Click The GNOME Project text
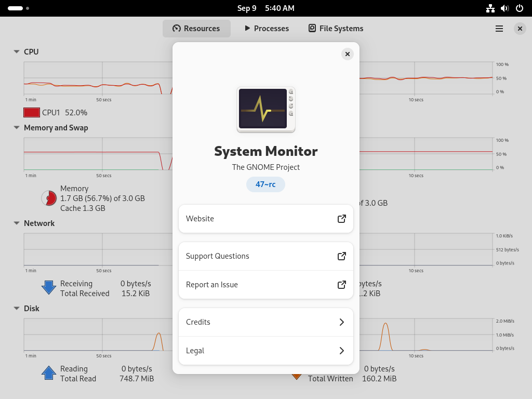 point(266,167)
